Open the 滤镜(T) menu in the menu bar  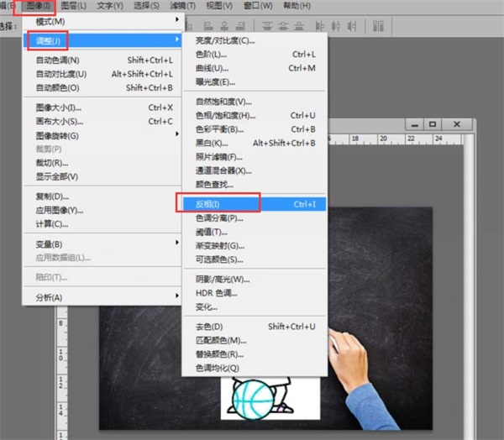pyautogui.click(x=182, y=6)
